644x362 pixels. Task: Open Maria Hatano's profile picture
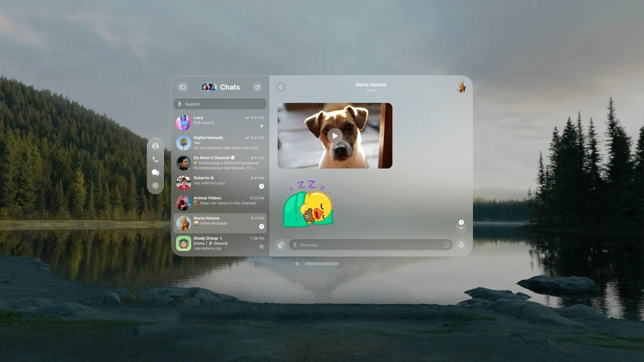[462, 87]
